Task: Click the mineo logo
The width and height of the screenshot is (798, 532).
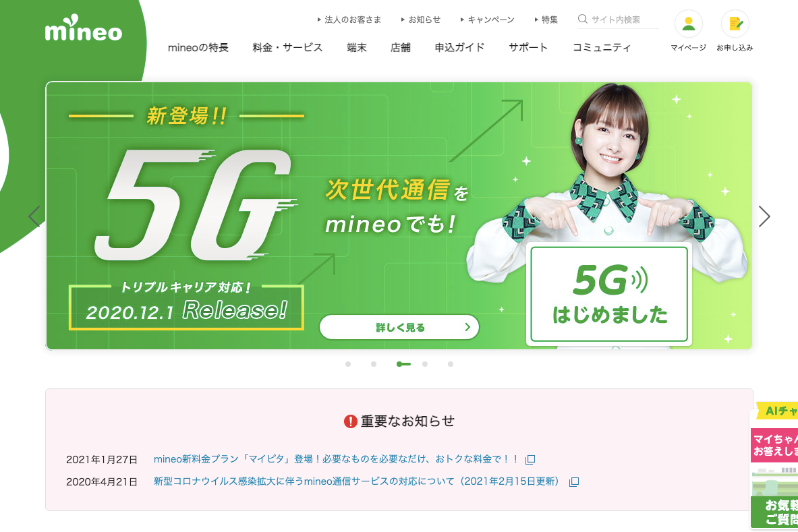Action: (x=84, y=28)
